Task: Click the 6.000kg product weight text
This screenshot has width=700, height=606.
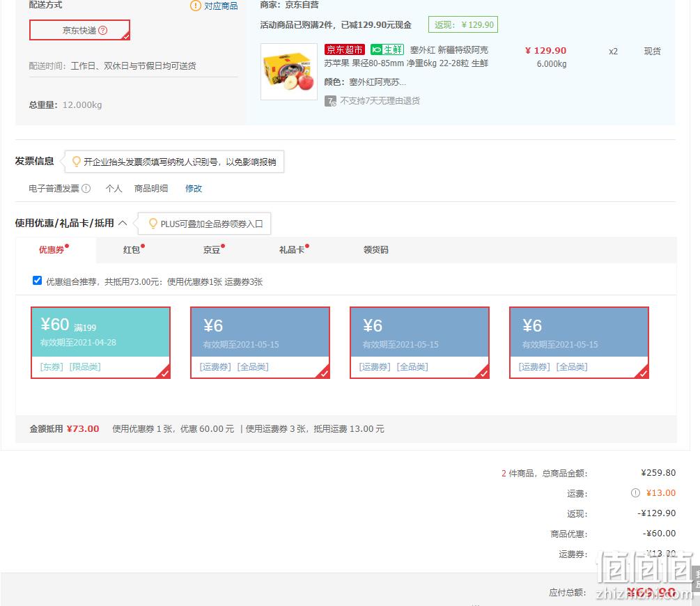Action: tap(552, 64)
